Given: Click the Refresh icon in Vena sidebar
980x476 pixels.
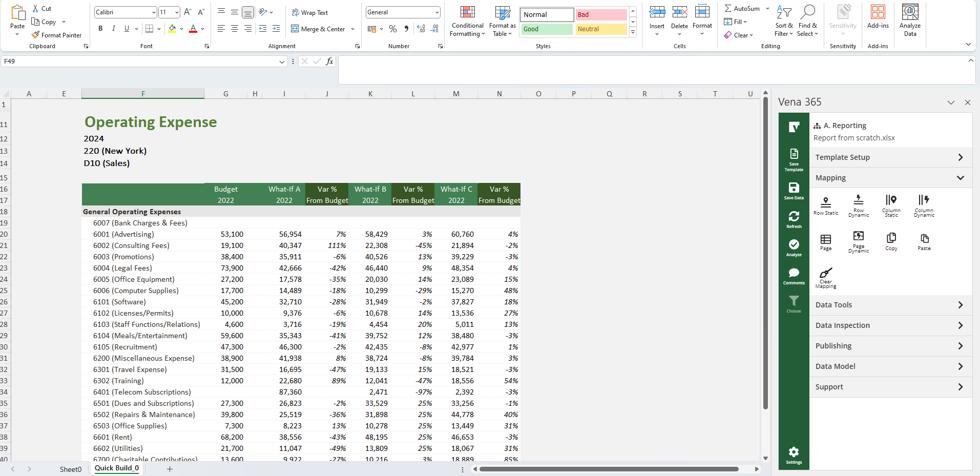Looking at the screenshot, I should coord(793,218).
